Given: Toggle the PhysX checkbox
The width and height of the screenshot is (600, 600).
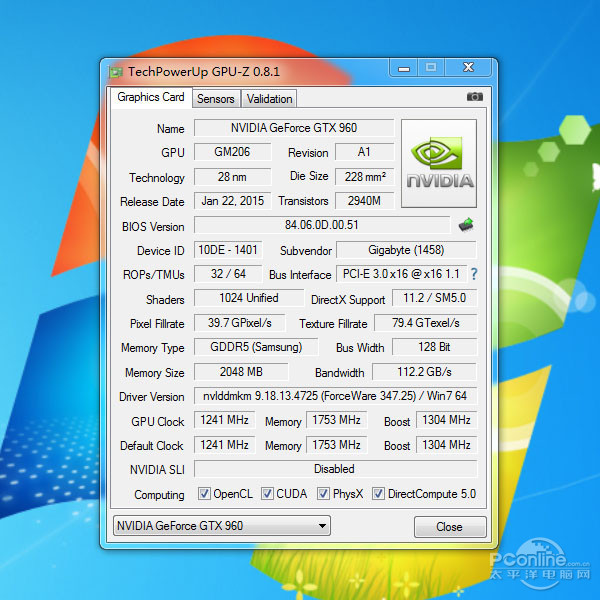Looking at the screenshot, I should click(x=324, y=494).
